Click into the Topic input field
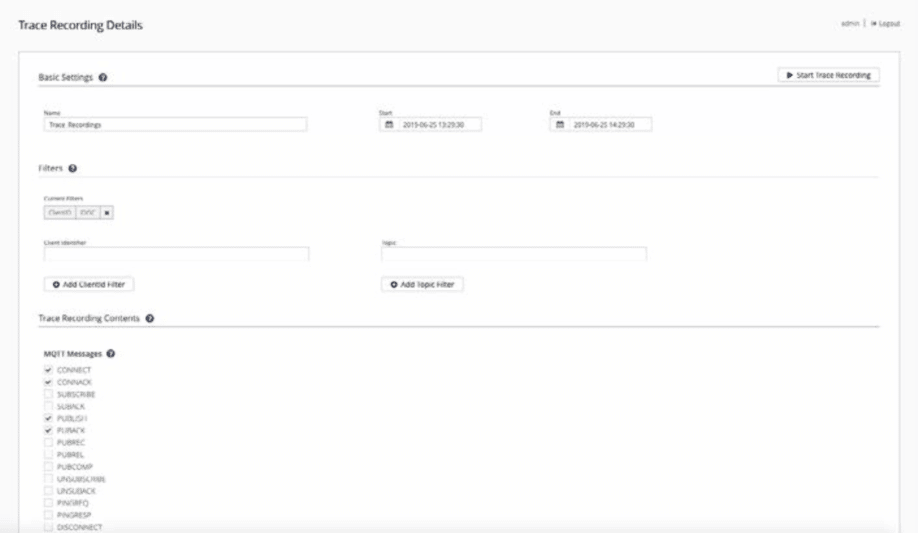 coord(513,255)
